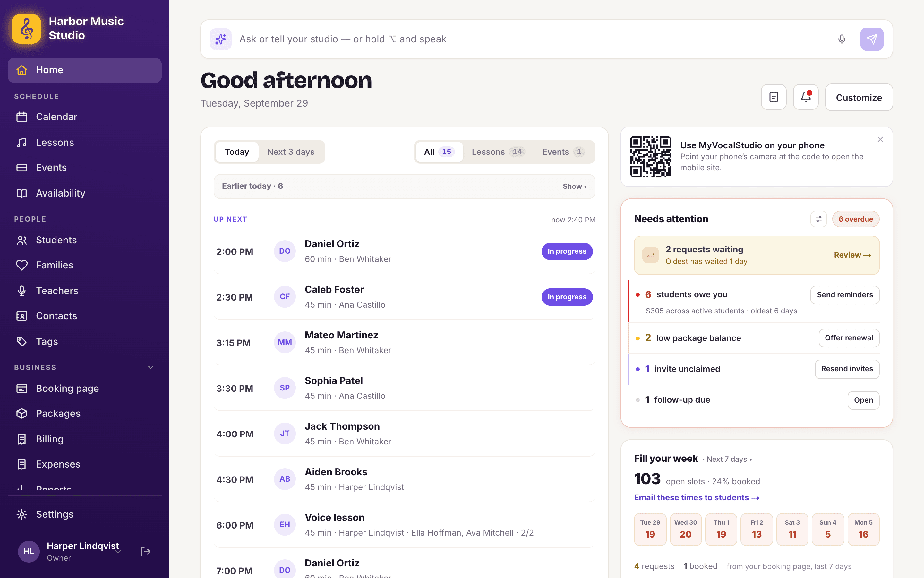Open the Students page

[x=84, y=240]
